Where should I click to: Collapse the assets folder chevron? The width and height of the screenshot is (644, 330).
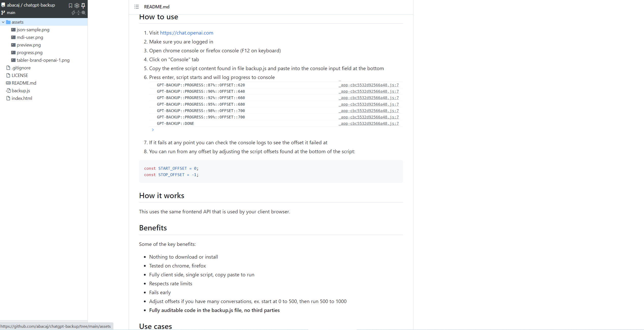click(x=3, y=22)
